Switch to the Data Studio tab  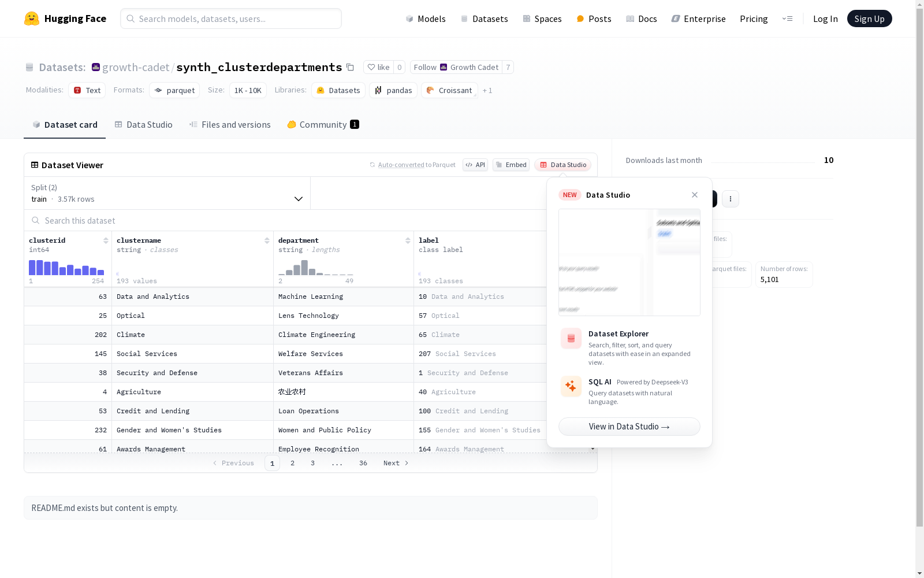click(x=143, y=125)
